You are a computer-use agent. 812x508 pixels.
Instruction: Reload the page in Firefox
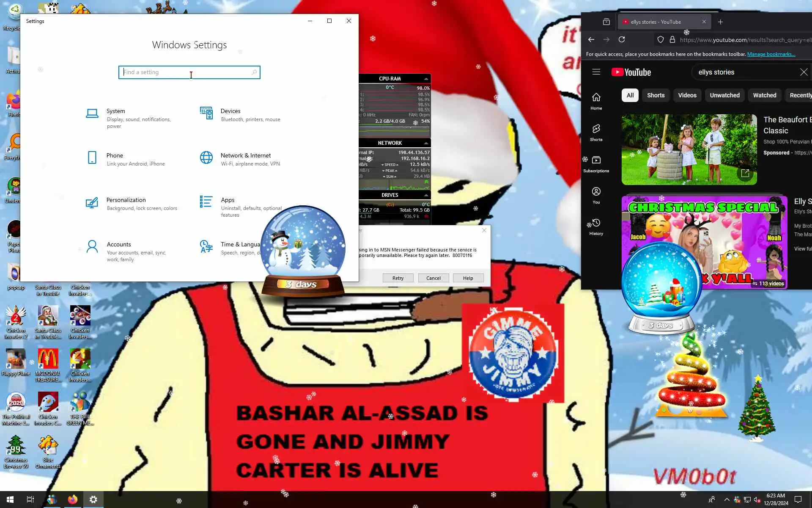pos(621,40)
